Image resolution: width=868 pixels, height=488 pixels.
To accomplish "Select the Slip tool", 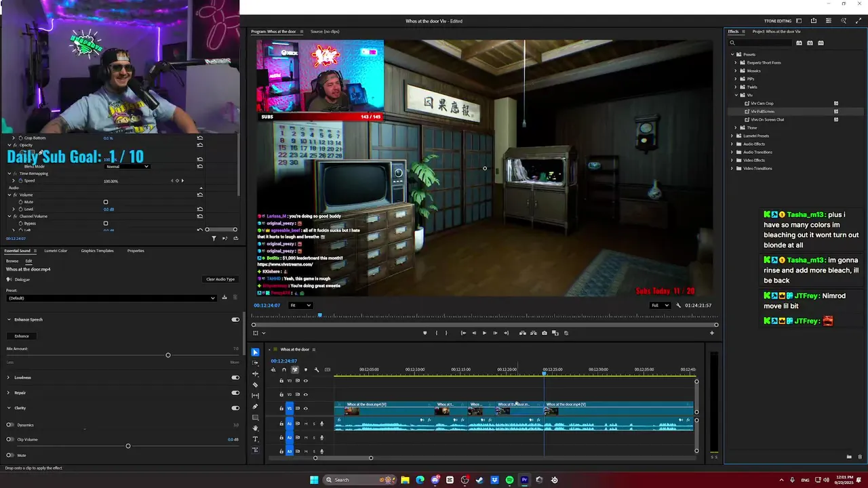I will [x=255, y=395].
